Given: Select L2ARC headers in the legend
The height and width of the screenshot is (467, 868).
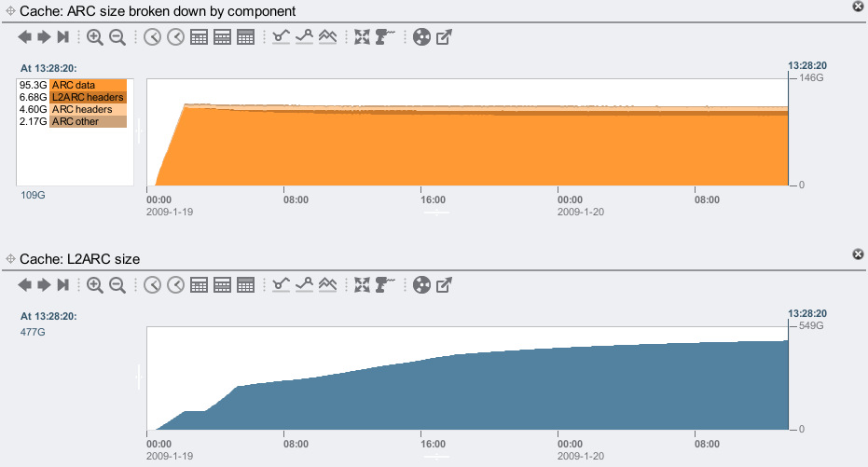Looking at the screenshot, I should click(x=88, y=97).
